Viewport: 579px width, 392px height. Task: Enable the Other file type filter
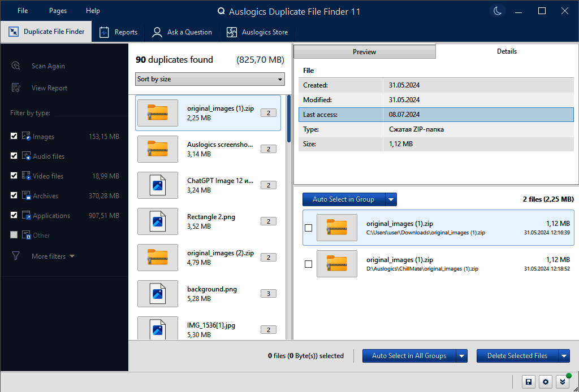(14, 235)
